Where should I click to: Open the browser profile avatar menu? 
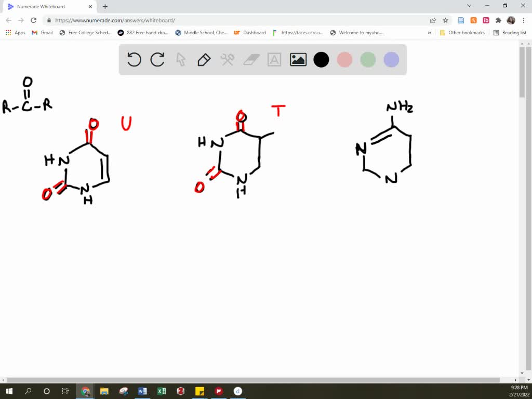510,20
